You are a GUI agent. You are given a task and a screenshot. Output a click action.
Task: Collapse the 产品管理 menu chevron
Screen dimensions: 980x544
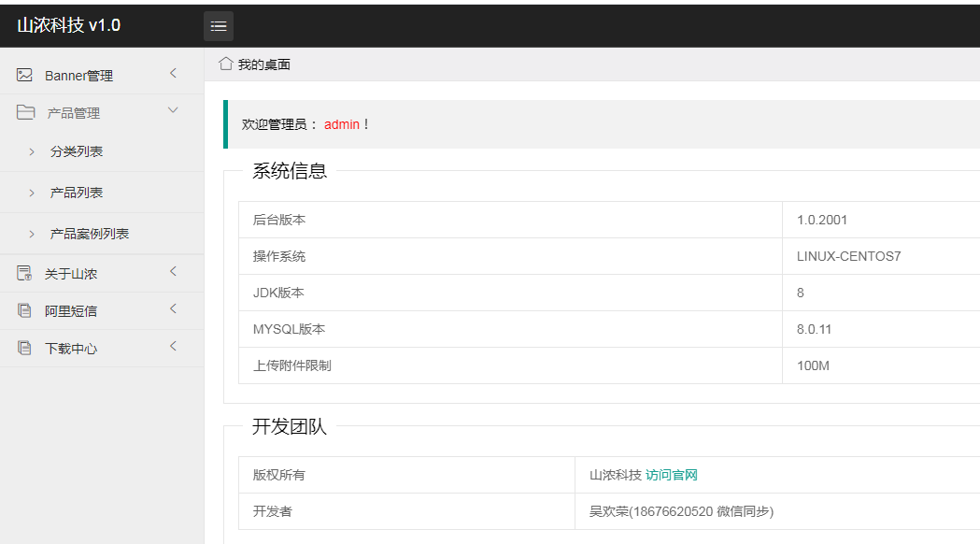coord(173,110)
